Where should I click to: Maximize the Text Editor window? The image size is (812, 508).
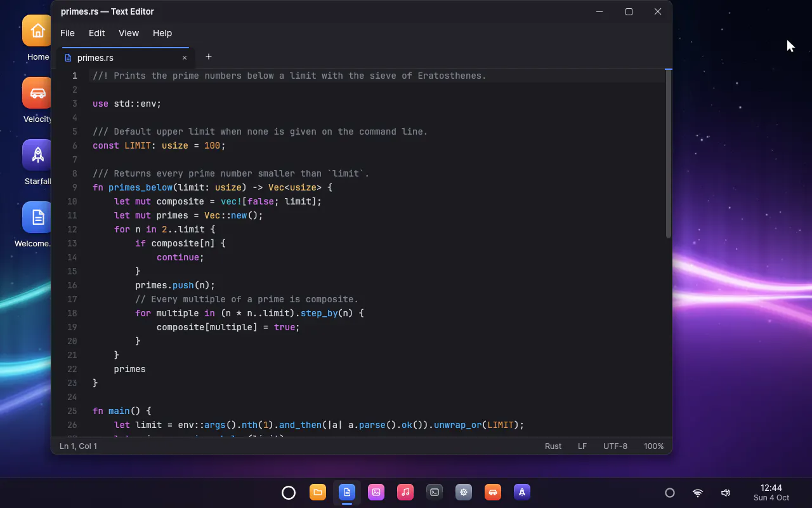(x=629, y=11)
